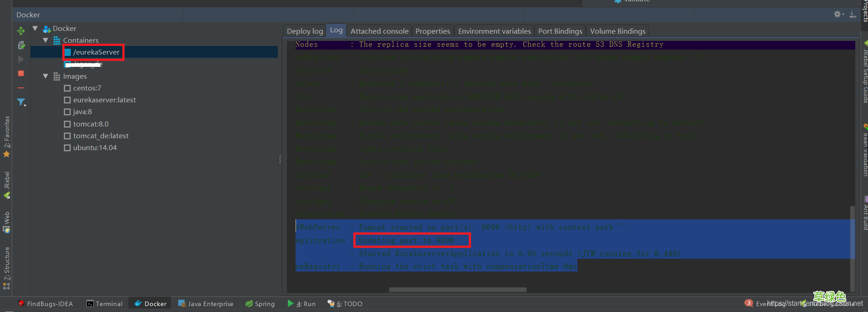868x312 pixels.
Task: Open the Volume Bindings tab
Action: tap(617, 31)
